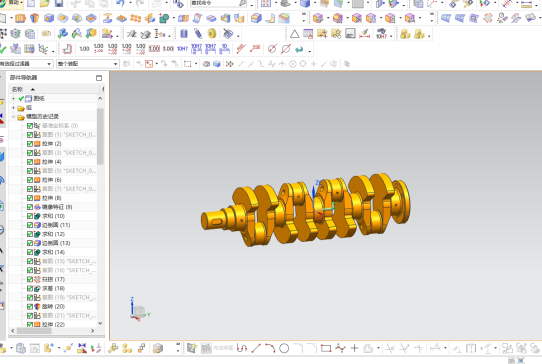Click the yellow tire tool icon
Image resolution: width=542 pixels, height=364 pixels.
(x=212, y=34)
